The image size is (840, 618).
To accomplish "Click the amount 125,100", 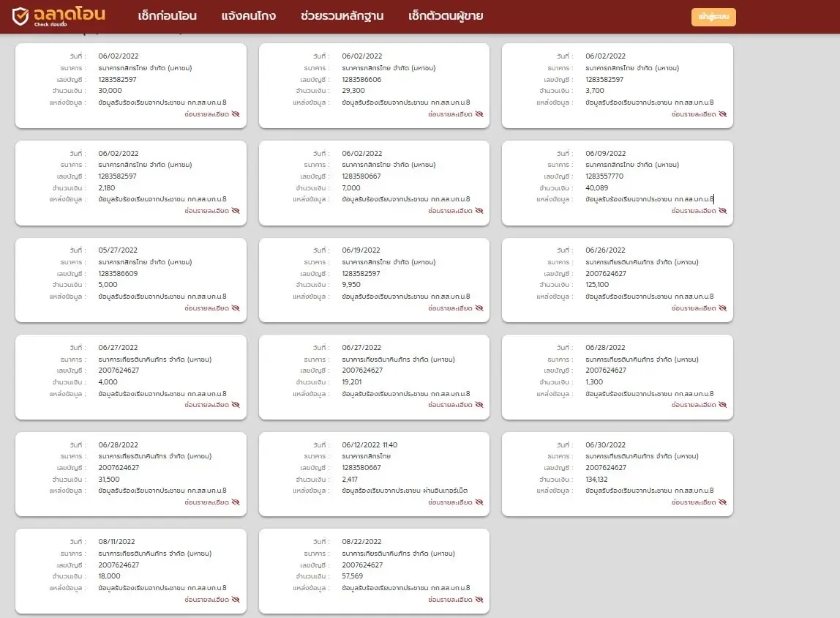I will [x=597, y=285].
